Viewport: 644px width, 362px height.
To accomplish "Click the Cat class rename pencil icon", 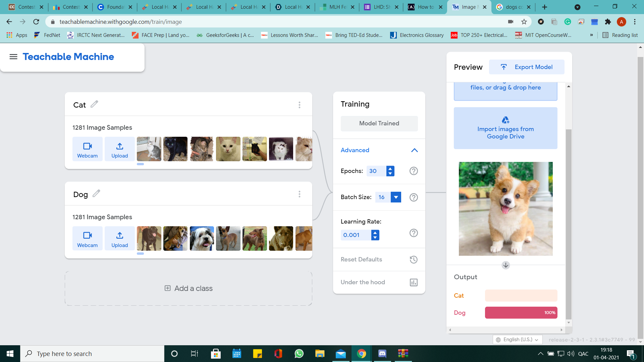I will (x=94, y=104).
